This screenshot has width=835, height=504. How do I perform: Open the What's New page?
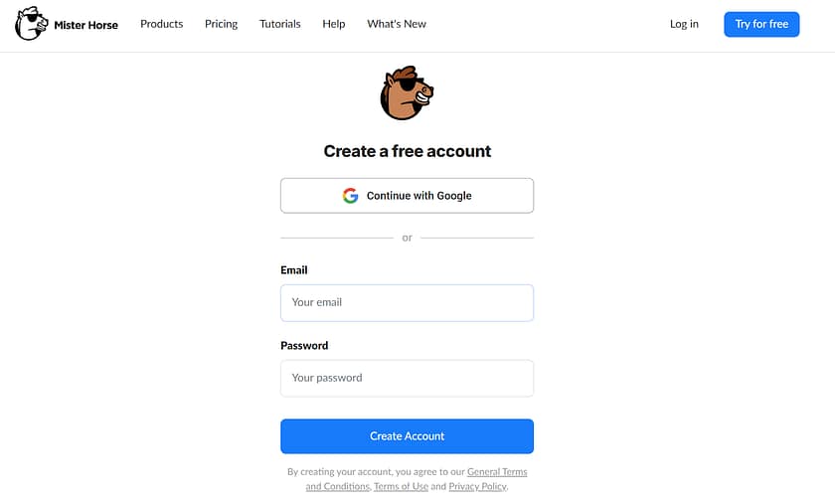coord(397,24)
